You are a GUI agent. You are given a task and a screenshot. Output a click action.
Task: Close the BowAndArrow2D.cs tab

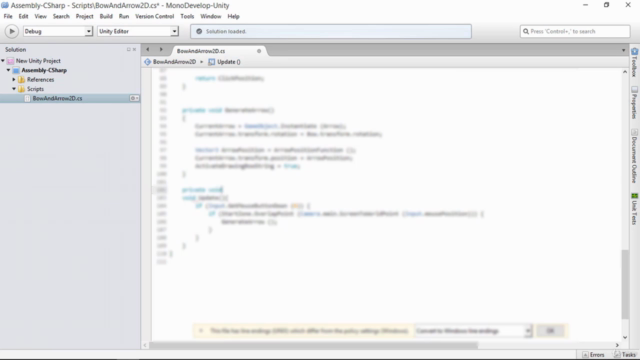(x=259, y=51)
